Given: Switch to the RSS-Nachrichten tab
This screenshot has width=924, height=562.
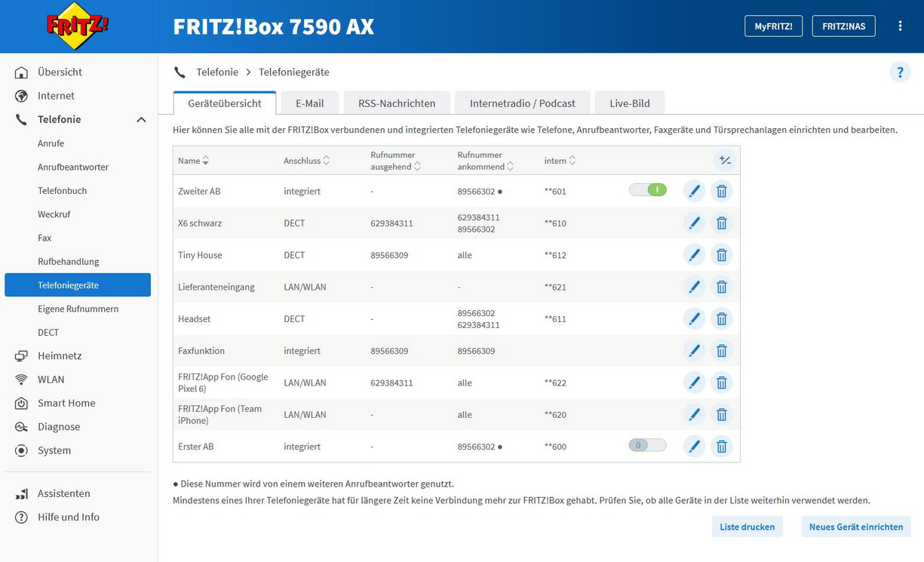Looking at the screenshot, I should pyautogui.click(x=397, y=103).
